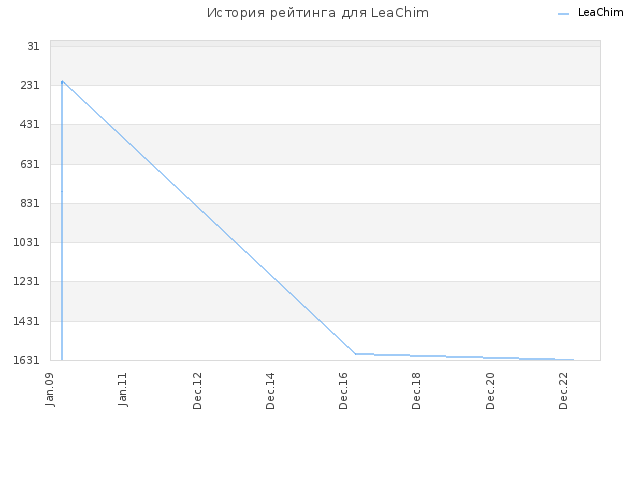
Task: Click the y-axis label 1631
Action: 27,360
